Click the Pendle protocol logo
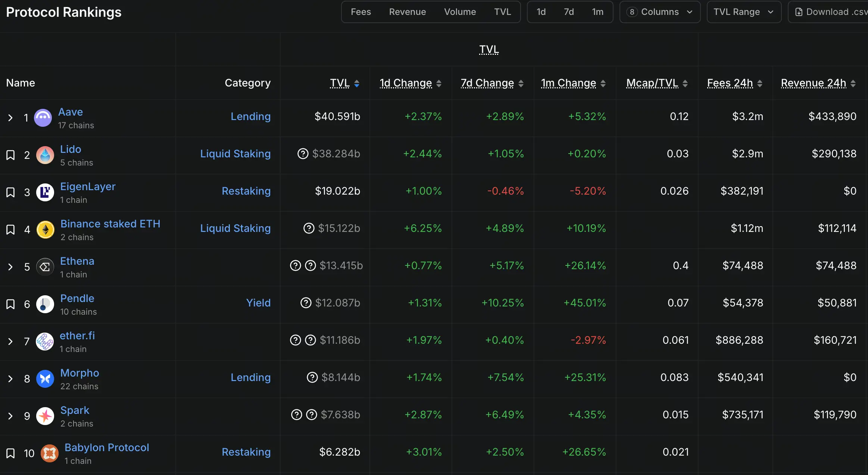868x475 pixels. [x=45, y=304]
